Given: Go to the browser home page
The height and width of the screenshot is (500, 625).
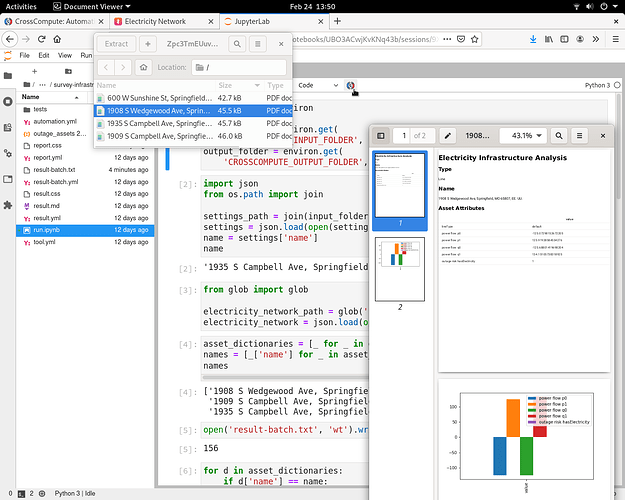Looking at the screenshot, I should pos(57,39).
